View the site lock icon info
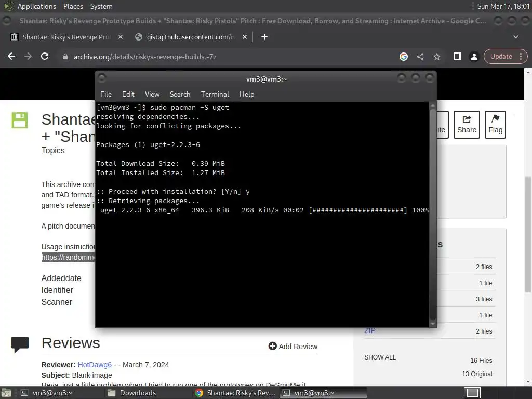 (65, 57)
